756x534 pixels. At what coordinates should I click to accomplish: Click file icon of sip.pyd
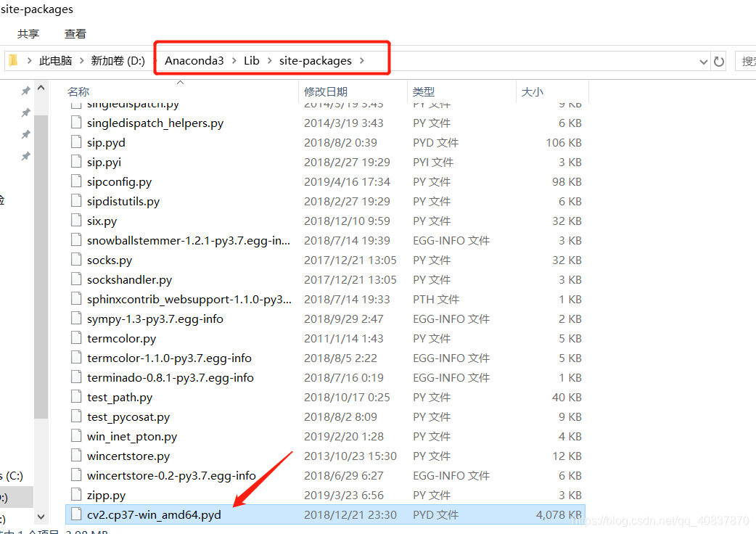[x=76, y=141]
